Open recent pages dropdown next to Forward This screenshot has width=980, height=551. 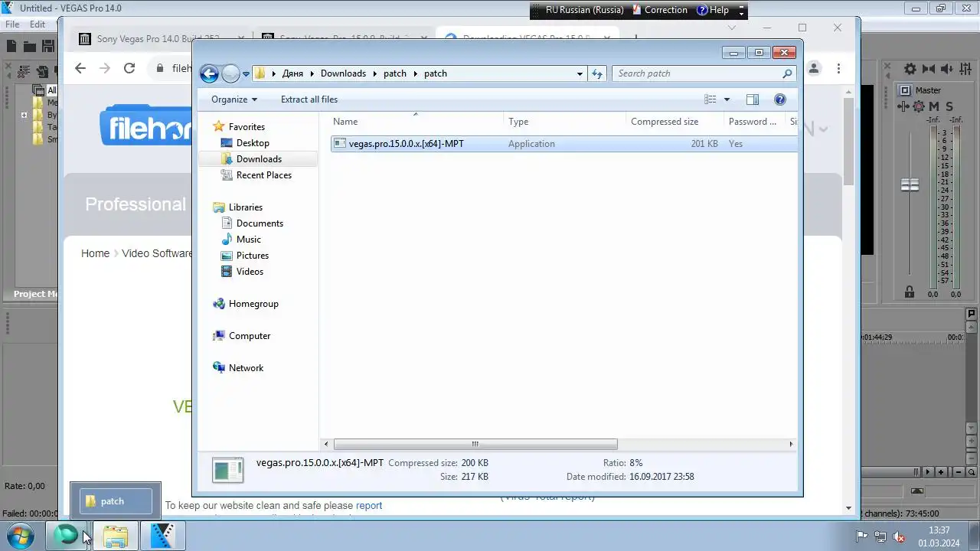[x=246, y=74]
